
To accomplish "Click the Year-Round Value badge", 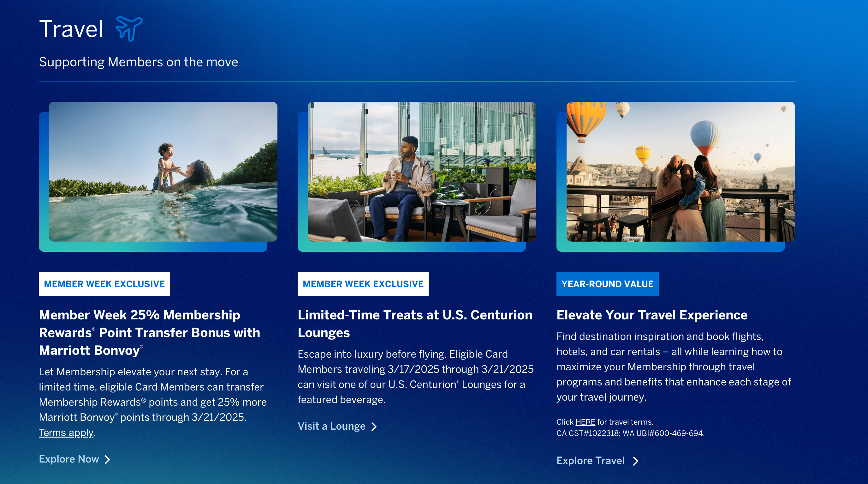I will tap(607, 284).
